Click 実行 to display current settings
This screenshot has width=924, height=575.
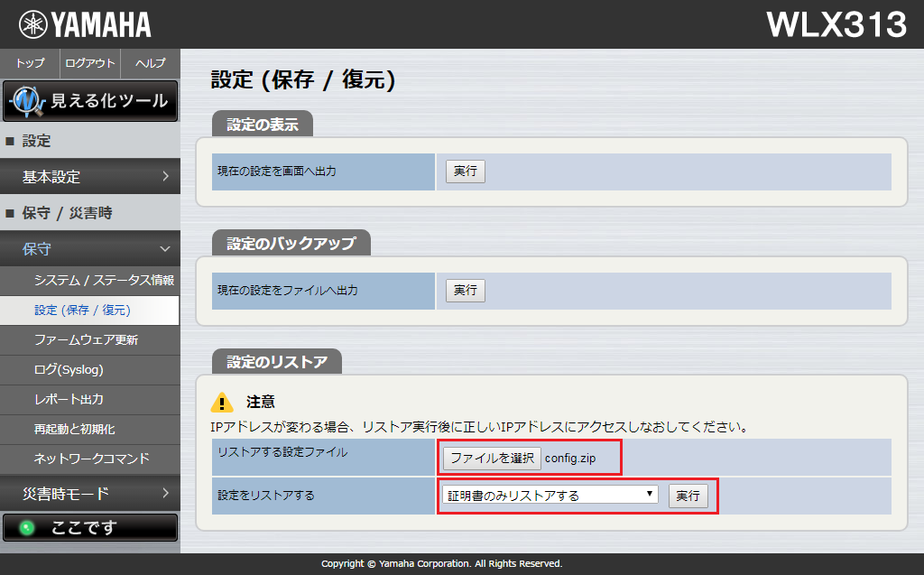[464, 171]
